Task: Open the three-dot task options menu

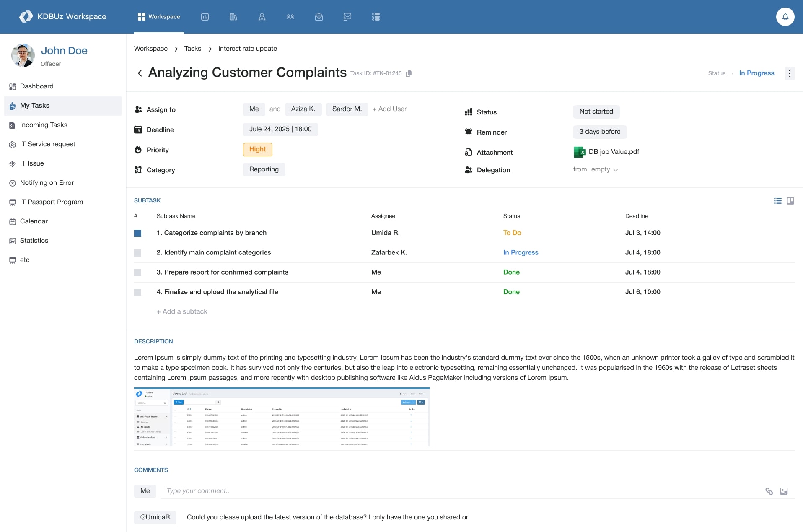Action: (790, 73)
